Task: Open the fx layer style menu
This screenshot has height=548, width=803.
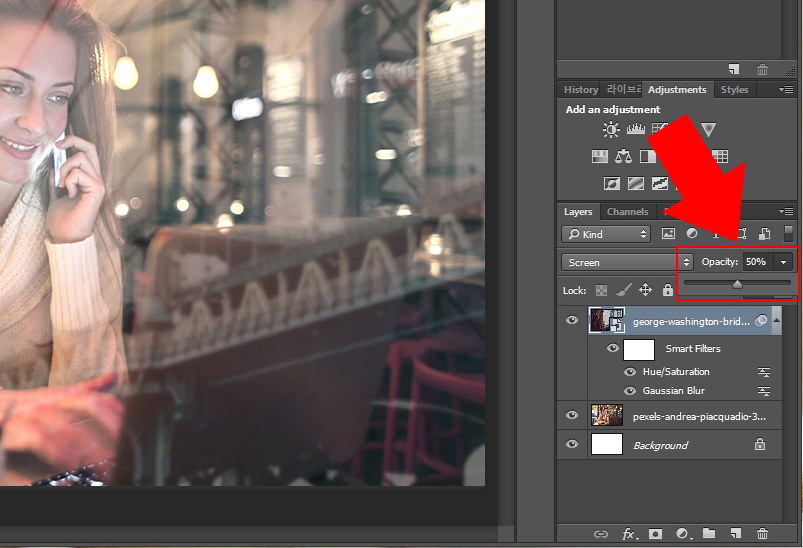Action: click(629, 534)
